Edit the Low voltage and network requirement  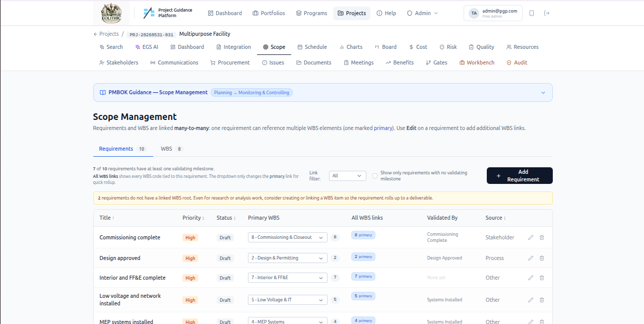pyautogui.click(x=531, y=300)
